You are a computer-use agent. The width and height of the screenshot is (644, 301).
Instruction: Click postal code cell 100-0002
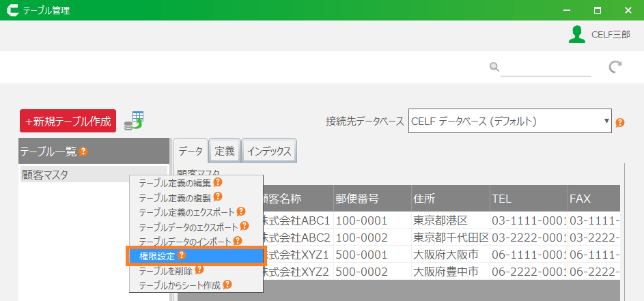coord(372,238)
